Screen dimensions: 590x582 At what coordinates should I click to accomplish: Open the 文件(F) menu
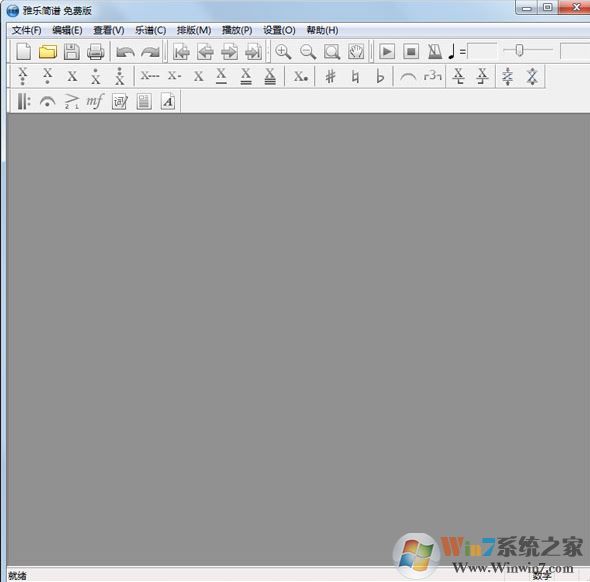pos(26,30)
